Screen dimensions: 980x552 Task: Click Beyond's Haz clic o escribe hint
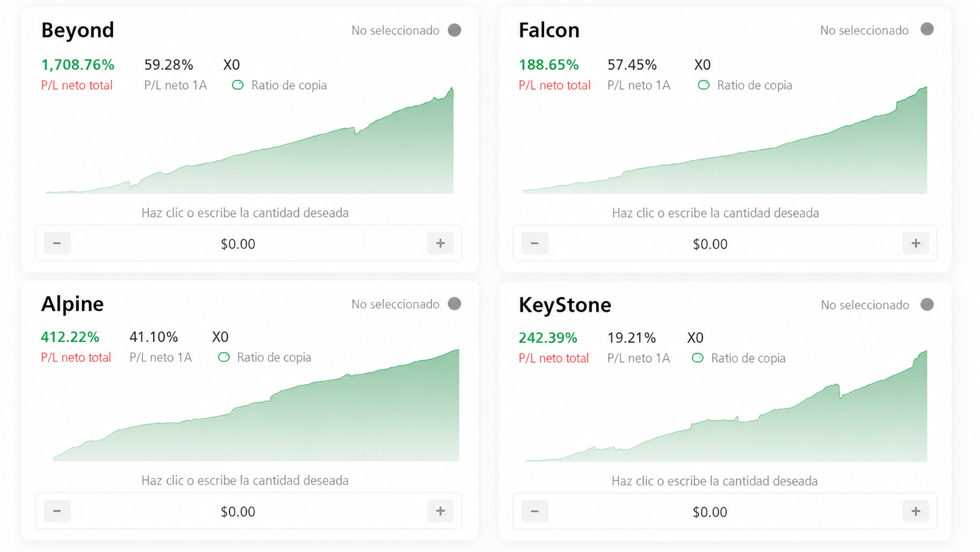[x=245, y=213]
